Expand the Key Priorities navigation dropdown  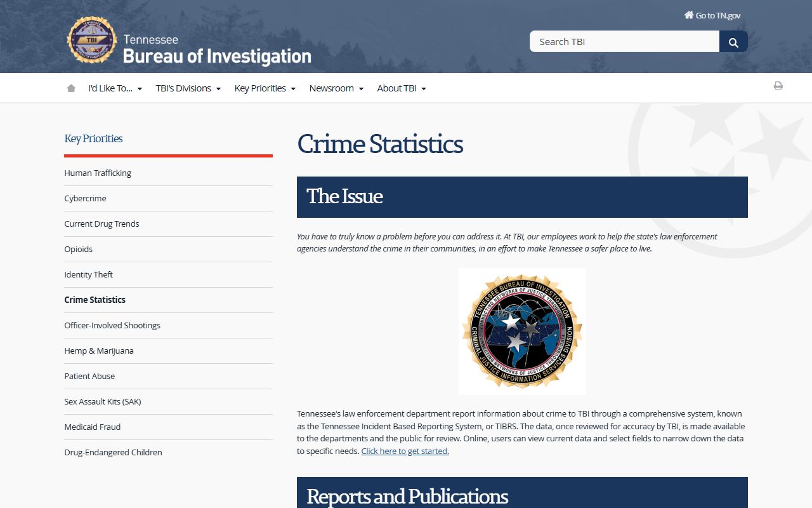point(265,88)
